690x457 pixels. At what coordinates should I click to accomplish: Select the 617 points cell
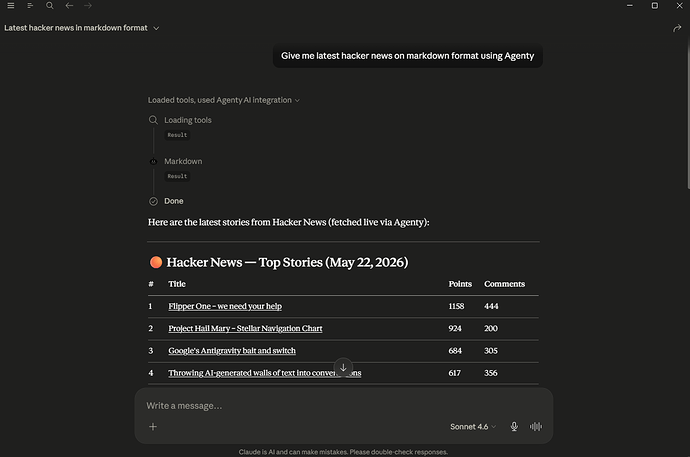coord(455,373)
